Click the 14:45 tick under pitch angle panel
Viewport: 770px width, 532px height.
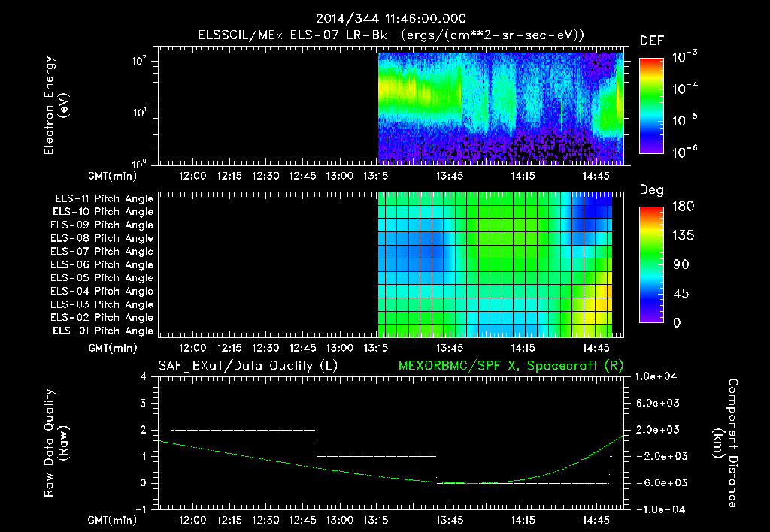596,348
